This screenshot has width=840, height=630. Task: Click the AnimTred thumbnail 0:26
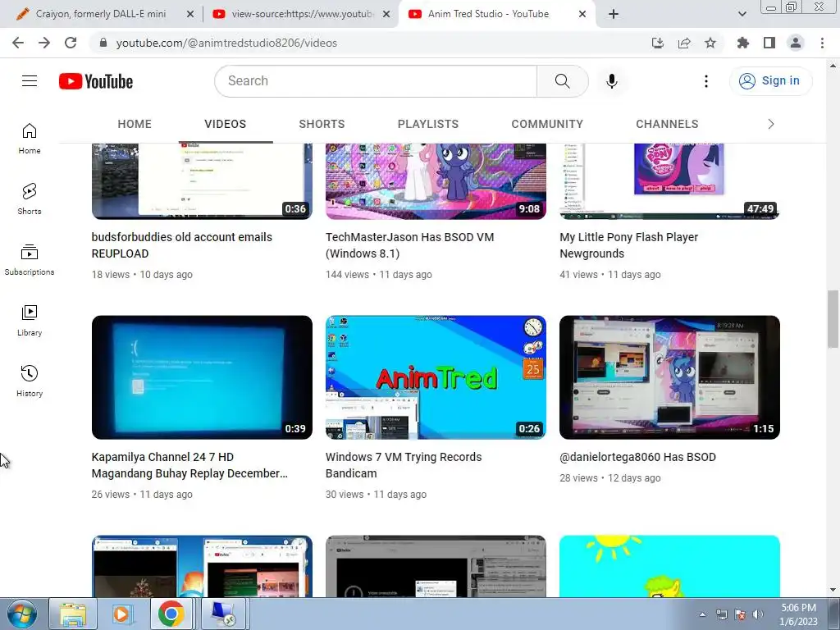(436, 377)
